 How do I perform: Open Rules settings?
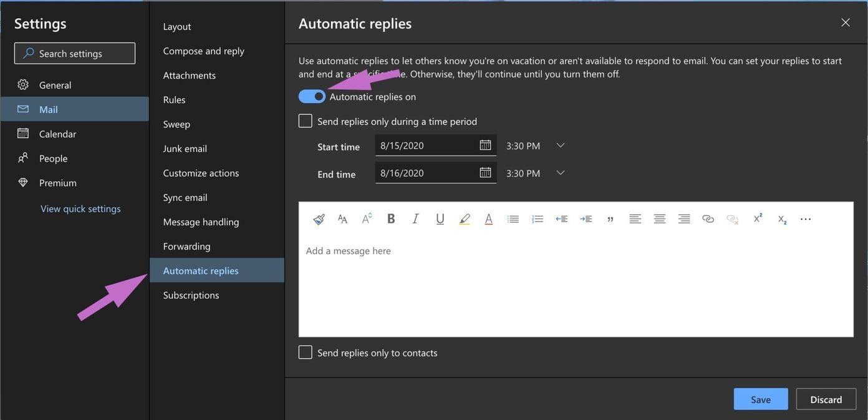(217, 99)
